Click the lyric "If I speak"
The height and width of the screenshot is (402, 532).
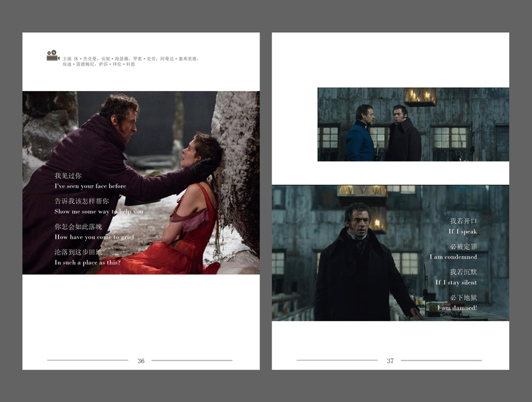[463, 231]
